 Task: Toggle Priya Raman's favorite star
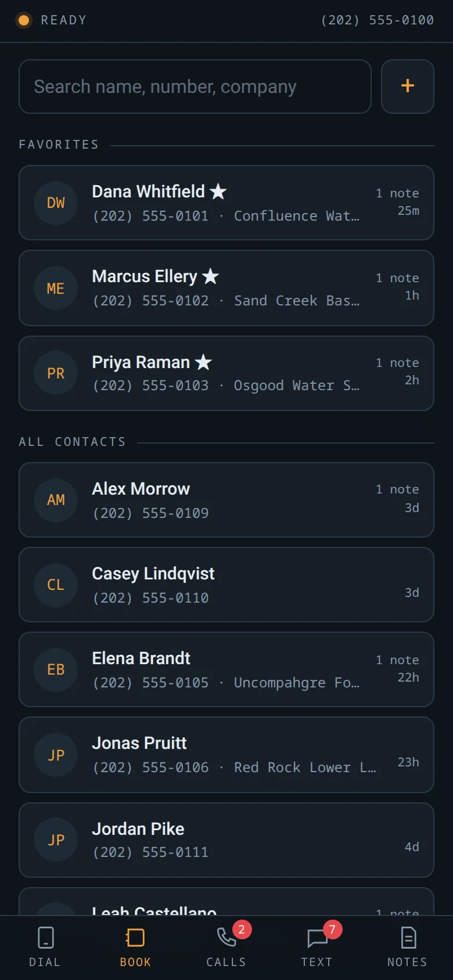203,362
